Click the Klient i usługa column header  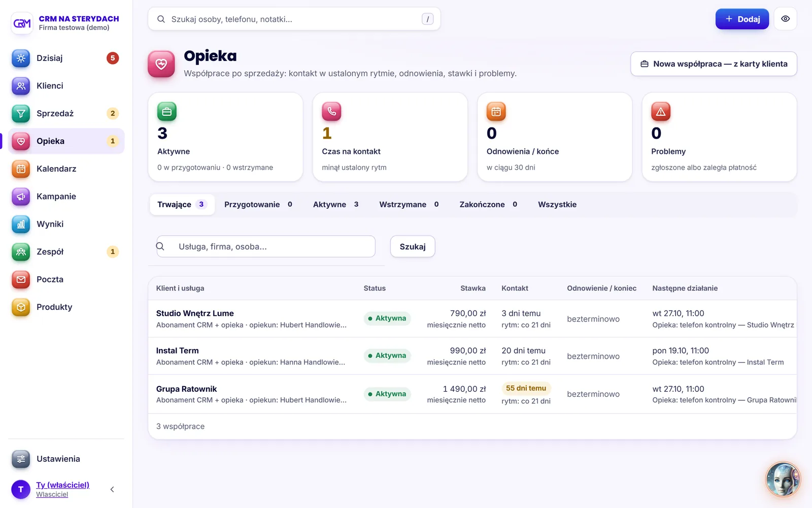click(x=180, y=288)
